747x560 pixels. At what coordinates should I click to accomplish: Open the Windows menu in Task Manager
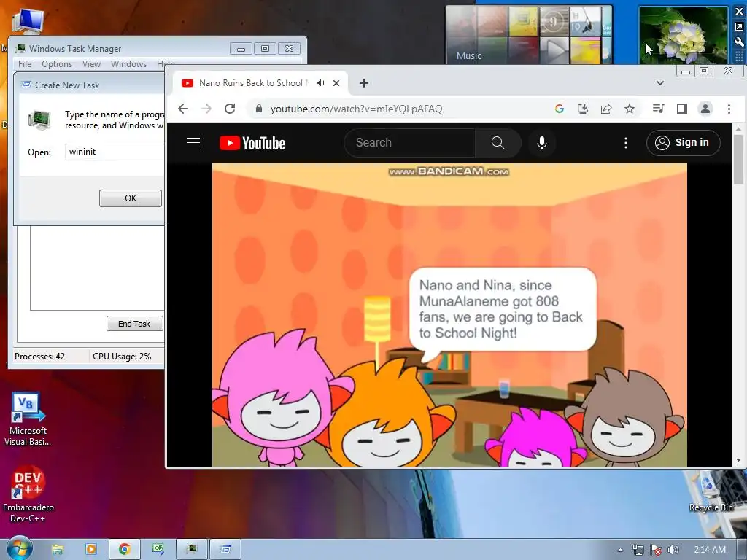pyautogui.click(x=128, y=64)
